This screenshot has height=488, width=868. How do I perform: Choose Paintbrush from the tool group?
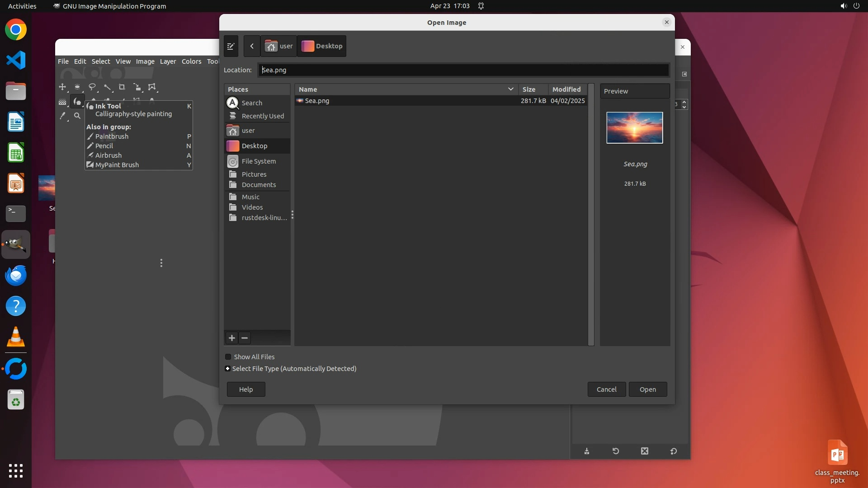click(112, 136)
